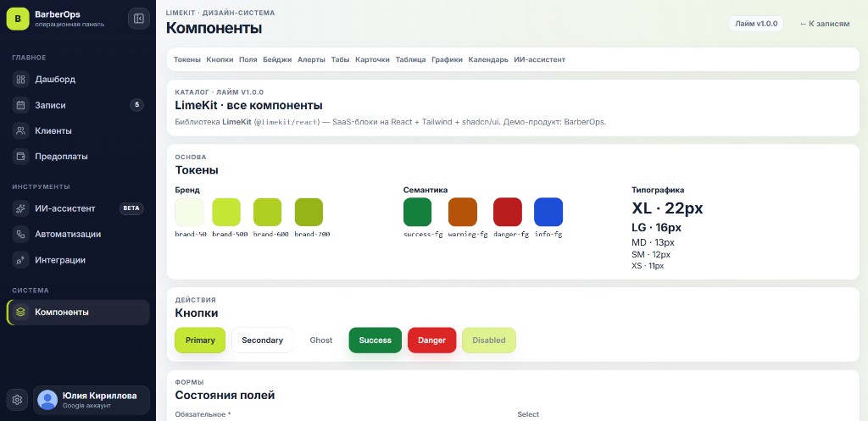The height and width of the screenshot is (421, 868).
Task: Click the Secondary button
Action: tap(263, 341)
